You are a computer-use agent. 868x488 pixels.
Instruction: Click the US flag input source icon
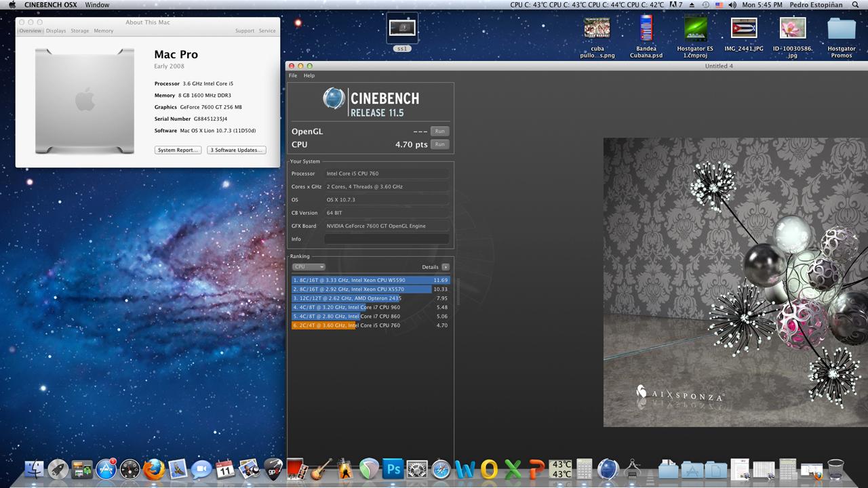point(718,5)
